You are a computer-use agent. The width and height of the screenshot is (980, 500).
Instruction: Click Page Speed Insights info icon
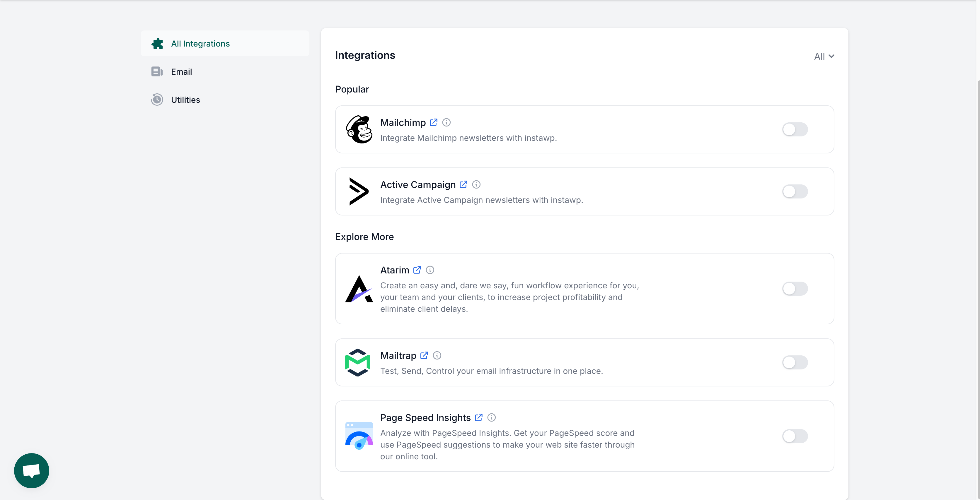492,417
